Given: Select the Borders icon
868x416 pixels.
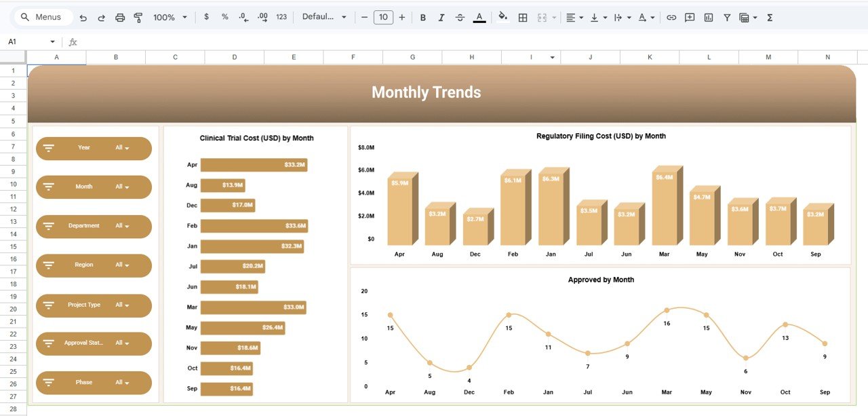Looking at the screenshot, I should point(523,17).
